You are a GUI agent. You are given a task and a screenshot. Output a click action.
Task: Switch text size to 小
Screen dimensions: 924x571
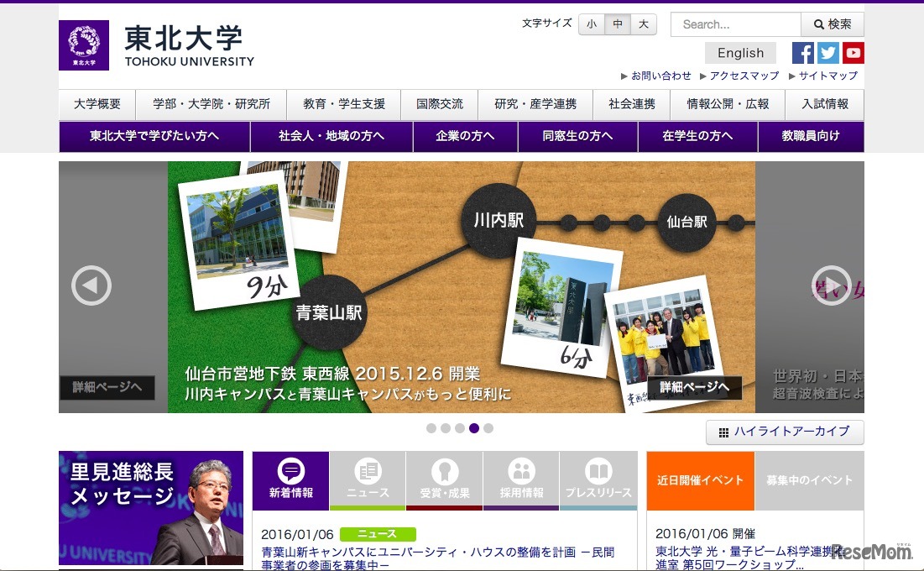pos(591,24)
